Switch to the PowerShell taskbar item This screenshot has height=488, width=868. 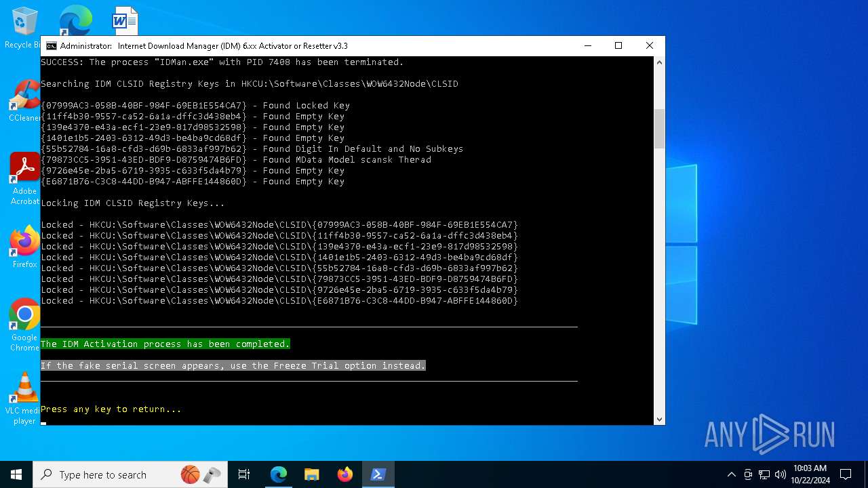[x=378, y=474]
